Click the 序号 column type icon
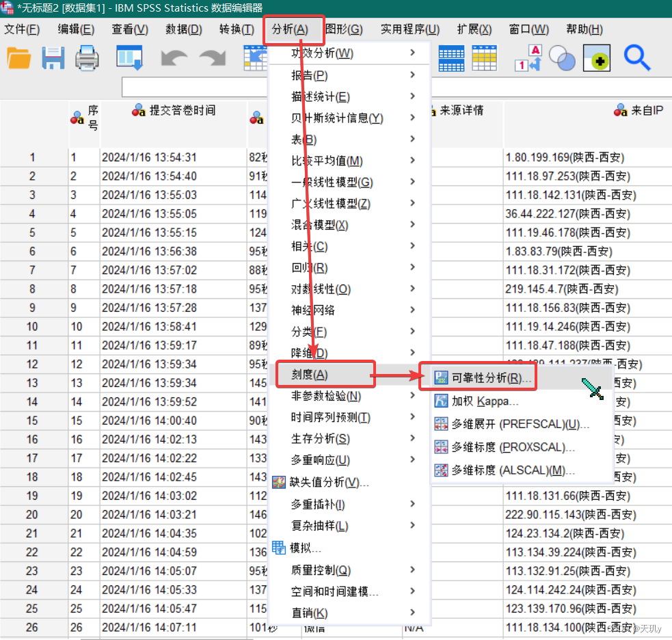The width and height of the screenshot is (672, 640). pyautogui.click(x=77, y=118)
